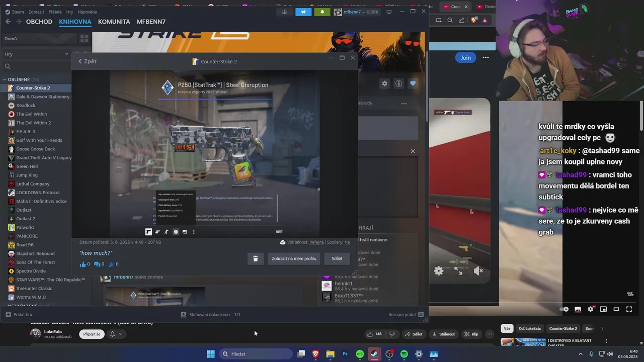Open Spotify from Windows taskbar
Viewport: 644px width, 362px height.
[404, 354]
